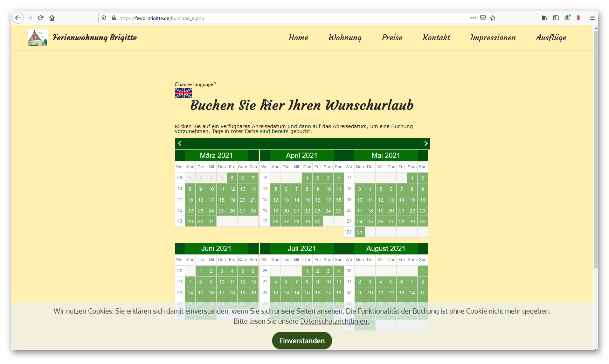Screen dimensions: 609x364
Task: Open the Preise navigation menu item
Action: coord(392,38)
